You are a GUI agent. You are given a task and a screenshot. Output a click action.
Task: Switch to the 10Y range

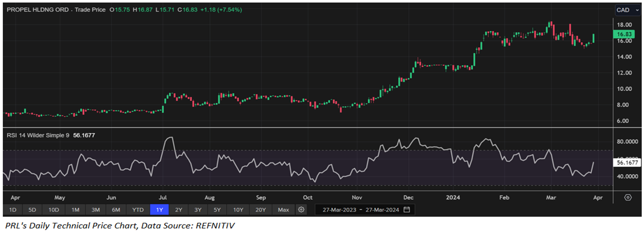click(x=238, y=209)
